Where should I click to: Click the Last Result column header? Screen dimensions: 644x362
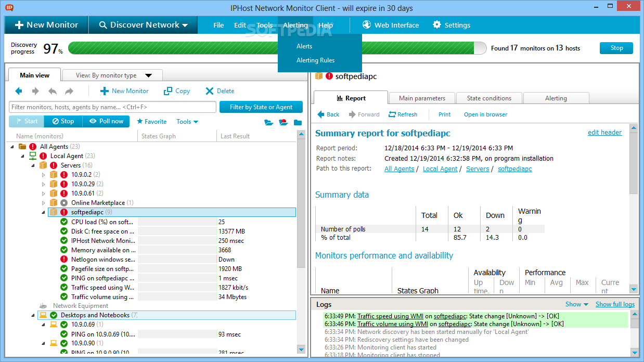click(256, 136)
